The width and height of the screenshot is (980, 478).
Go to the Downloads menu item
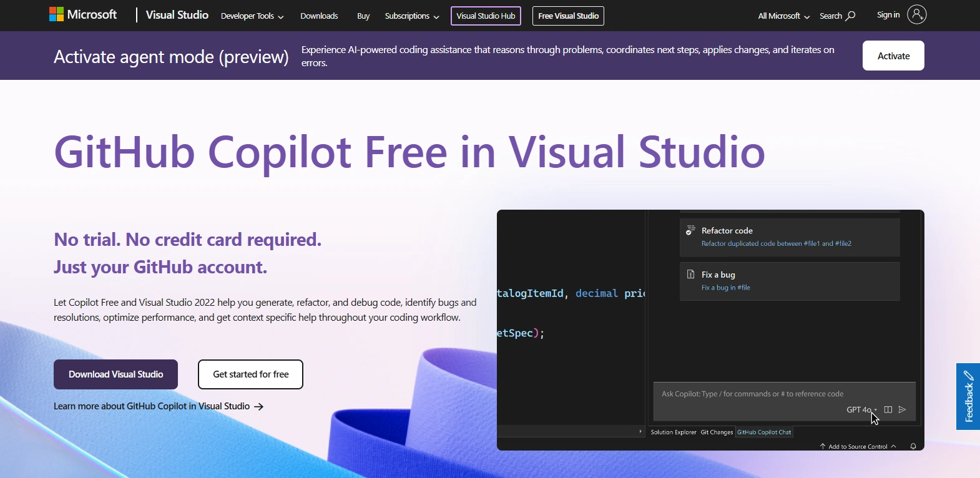pyautogui.click(x=319, y=16)
